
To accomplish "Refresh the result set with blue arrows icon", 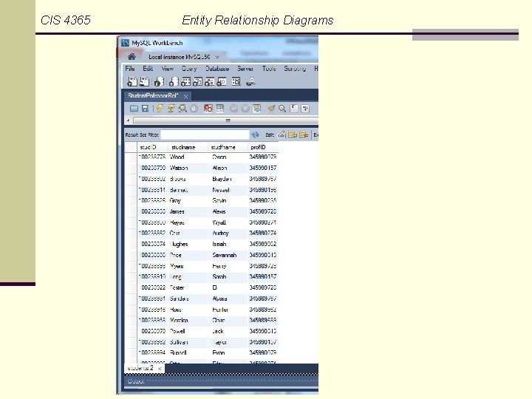I will [255, 135].
